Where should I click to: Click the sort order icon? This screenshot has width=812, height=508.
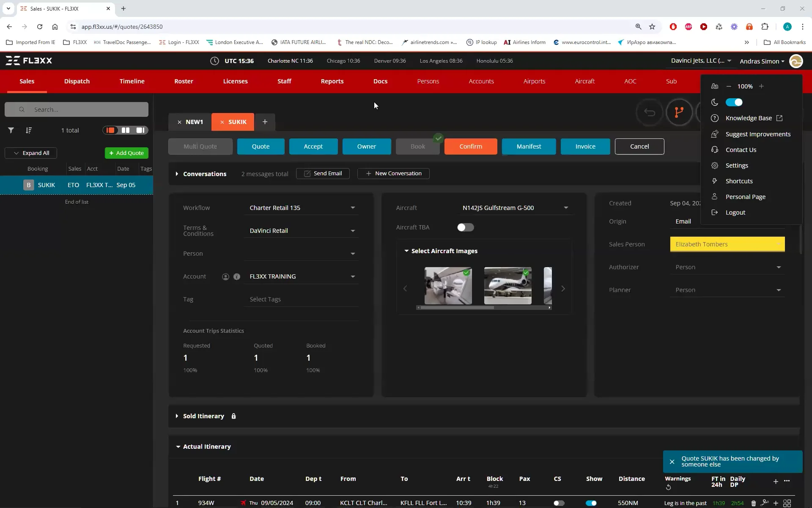28,130
